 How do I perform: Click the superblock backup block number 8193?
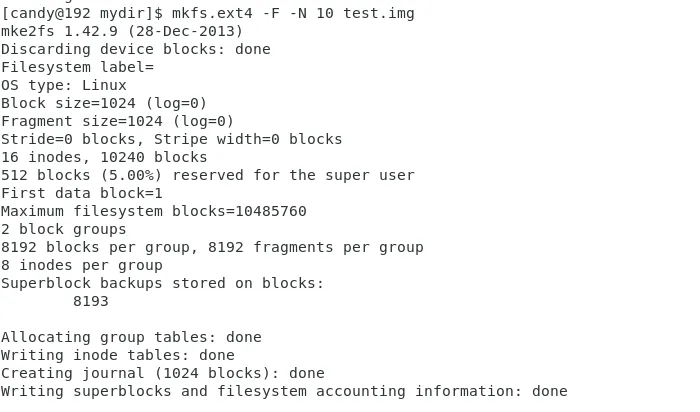coord(90,301)
